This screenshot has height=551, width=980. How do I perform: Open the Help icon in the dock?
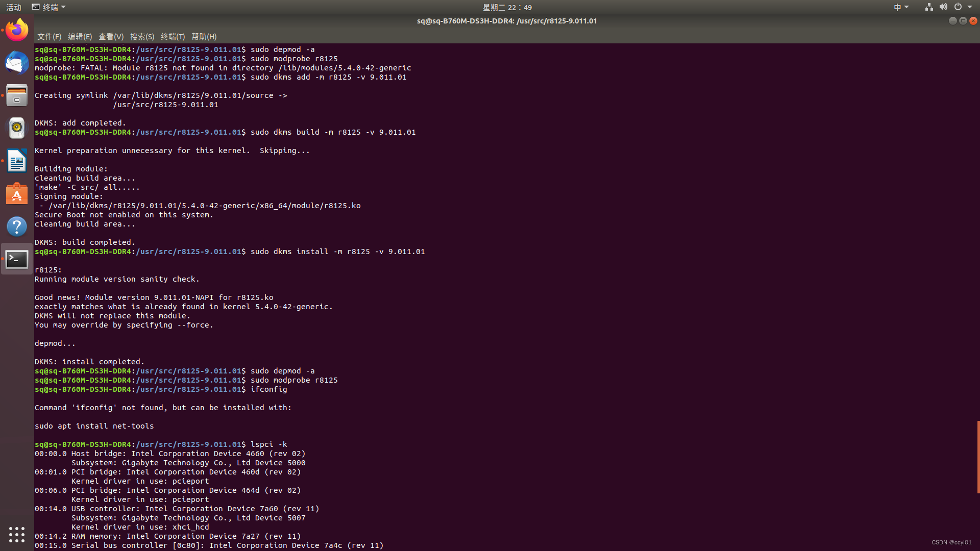(x=17, y=227)
